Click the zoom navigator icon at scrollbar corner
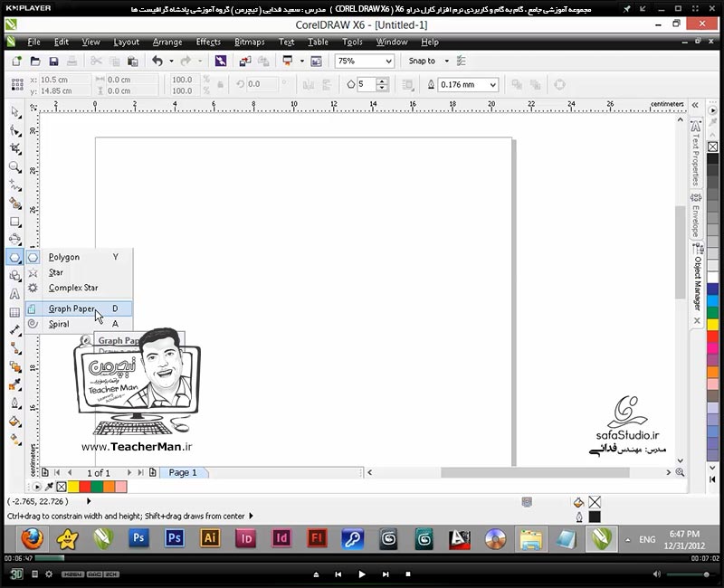 tap(680, 472)
